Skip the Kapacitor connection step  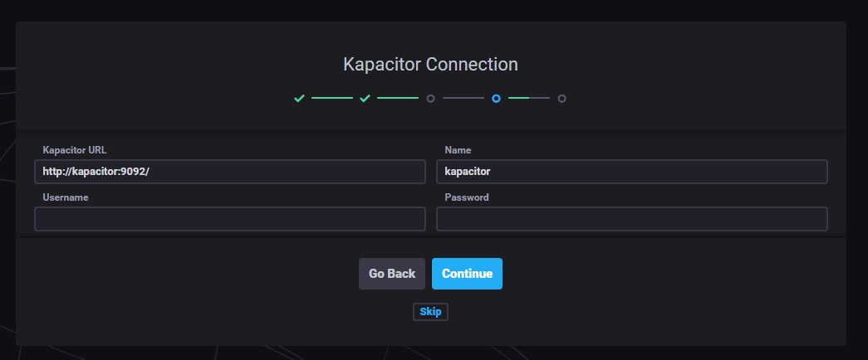[430, 312]
